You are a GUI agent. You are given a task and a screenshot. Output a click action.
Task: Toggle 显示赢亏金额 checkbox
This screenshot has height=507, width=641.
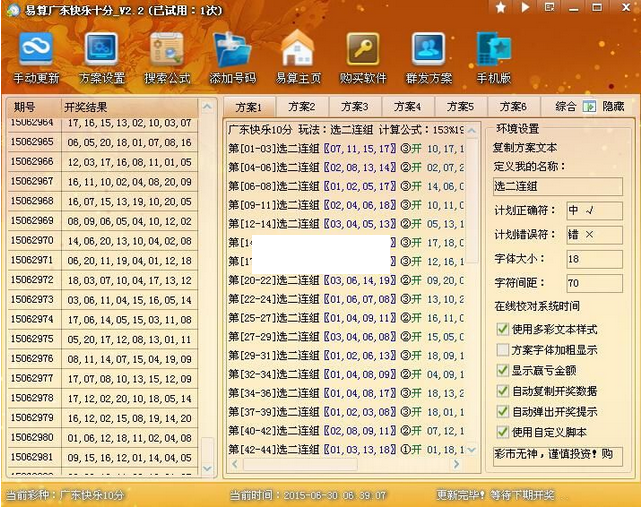(502, 370)
